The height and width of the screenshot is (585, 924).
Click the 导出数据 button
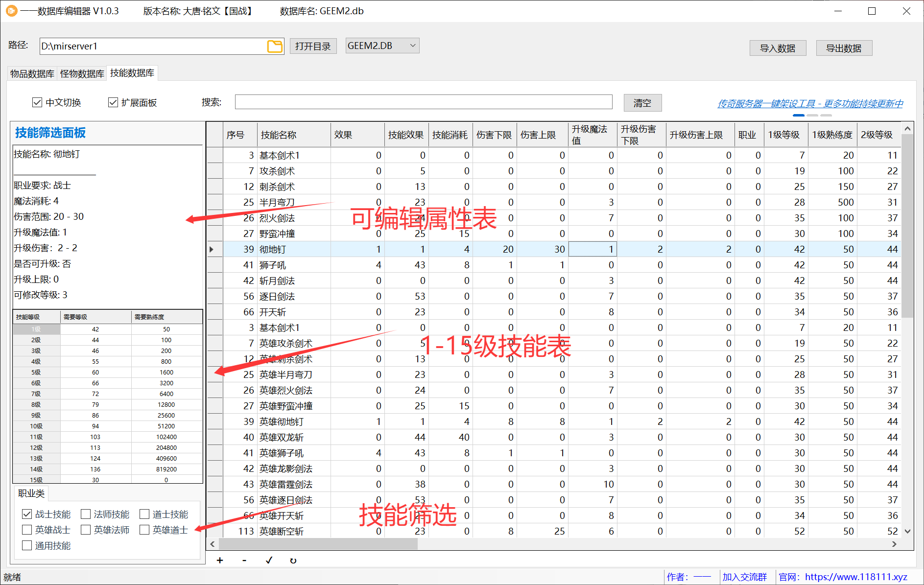(x=844, y=47)
